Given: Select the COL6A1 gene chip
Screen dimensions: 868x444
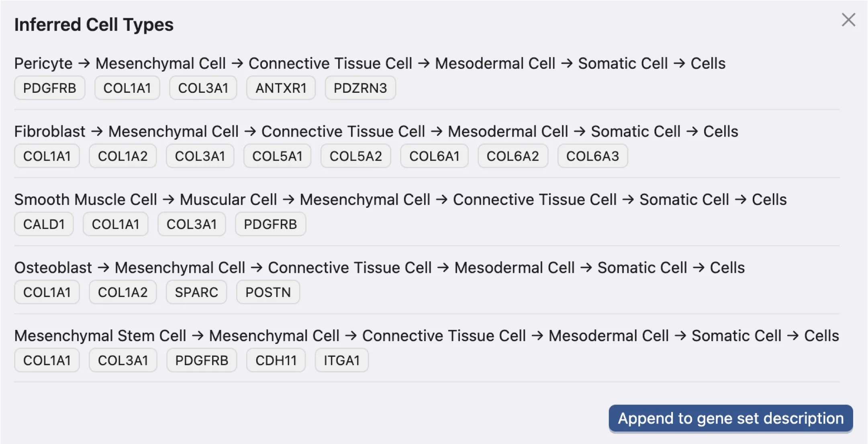Looking at the screenshot, I should point(434,156).
